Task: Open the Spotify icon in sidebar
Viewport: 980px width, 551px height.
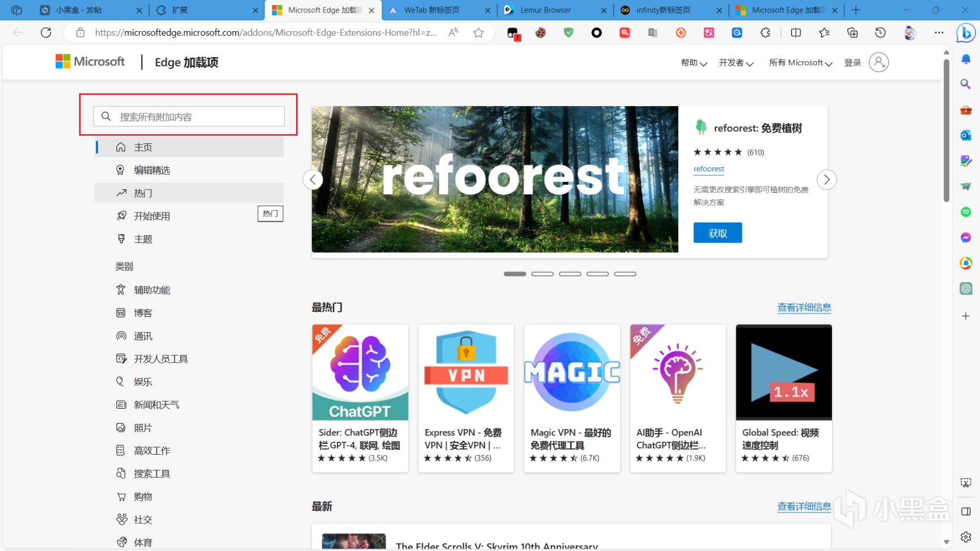Action: click(966, 212)
